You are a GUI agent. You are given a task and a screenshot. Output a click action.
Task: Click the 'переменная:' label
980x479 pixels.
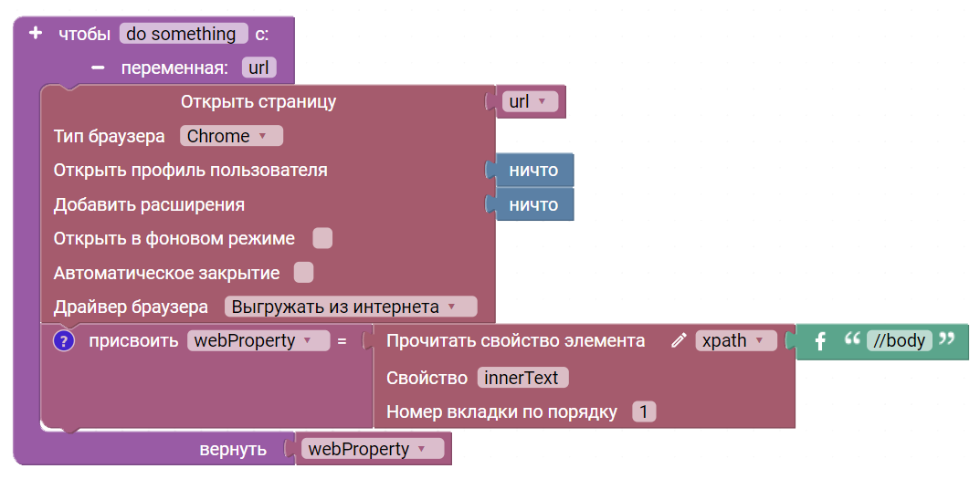tap(175, 68)
